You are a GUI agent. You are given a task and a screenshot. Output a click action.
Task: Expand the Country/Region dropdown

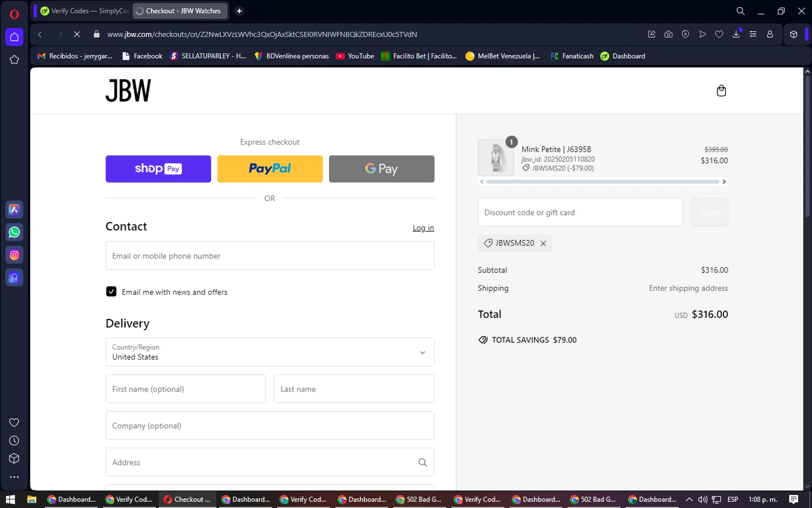[270, 352]
